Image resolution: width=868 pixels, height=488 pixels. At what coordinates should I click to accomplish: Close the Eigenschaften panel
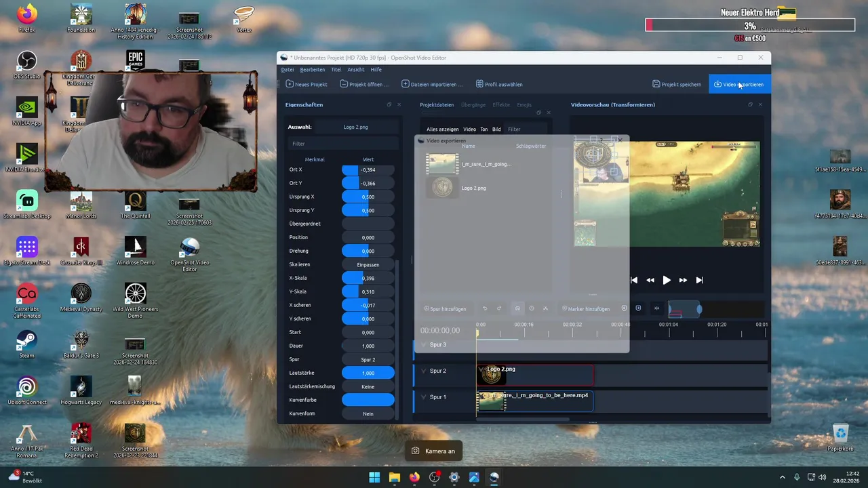[x=399, y=104]
